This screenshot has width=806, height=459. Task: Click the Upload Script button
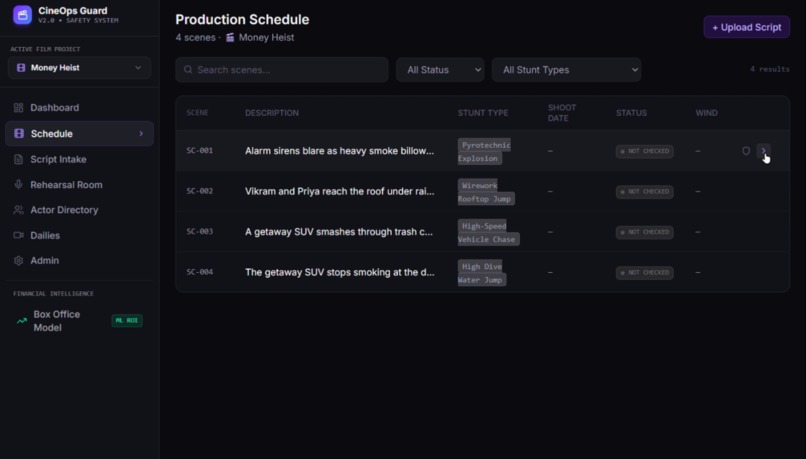[x=746, y=27]
